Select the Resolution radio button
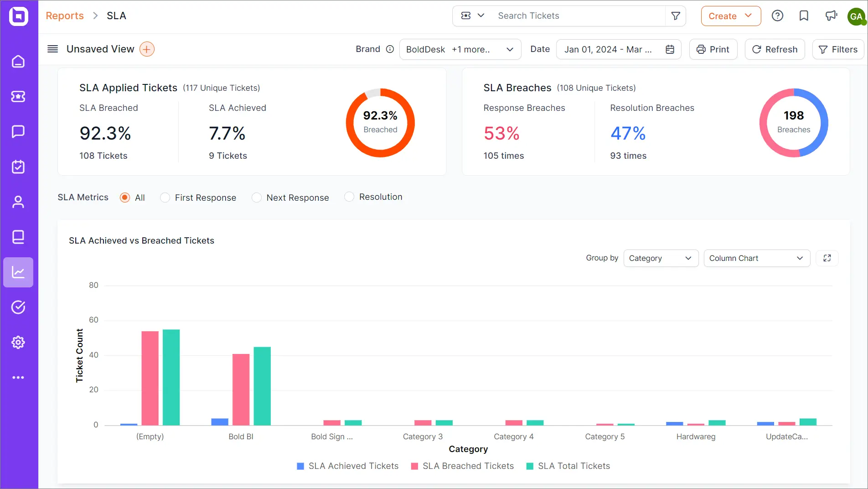The image size is (868, 489). click(349, 197)
